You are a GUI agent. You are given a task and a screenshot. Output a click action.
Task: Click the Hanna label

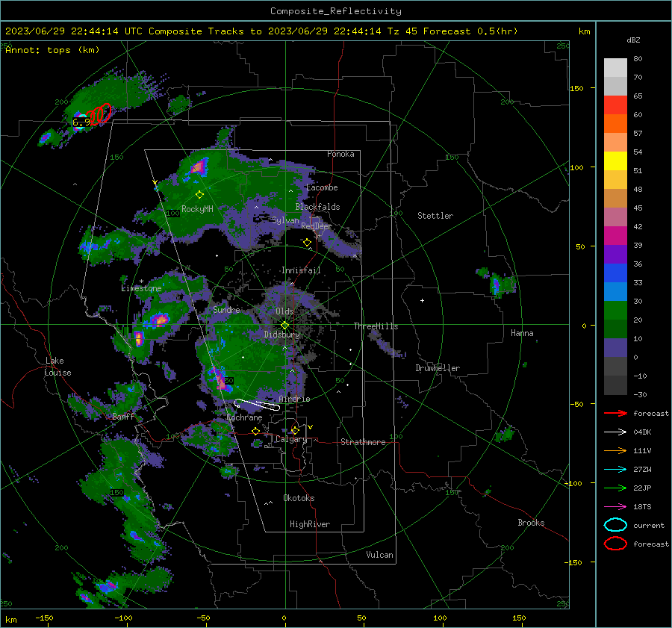[x=522, y=333]
